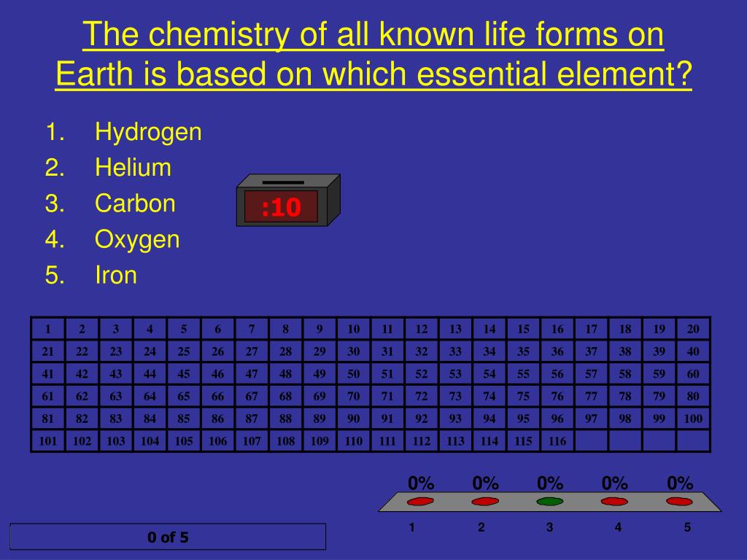Screen dimensions: 747x560
Task: Select answer option Helium
Action: (x=133, y=168)
